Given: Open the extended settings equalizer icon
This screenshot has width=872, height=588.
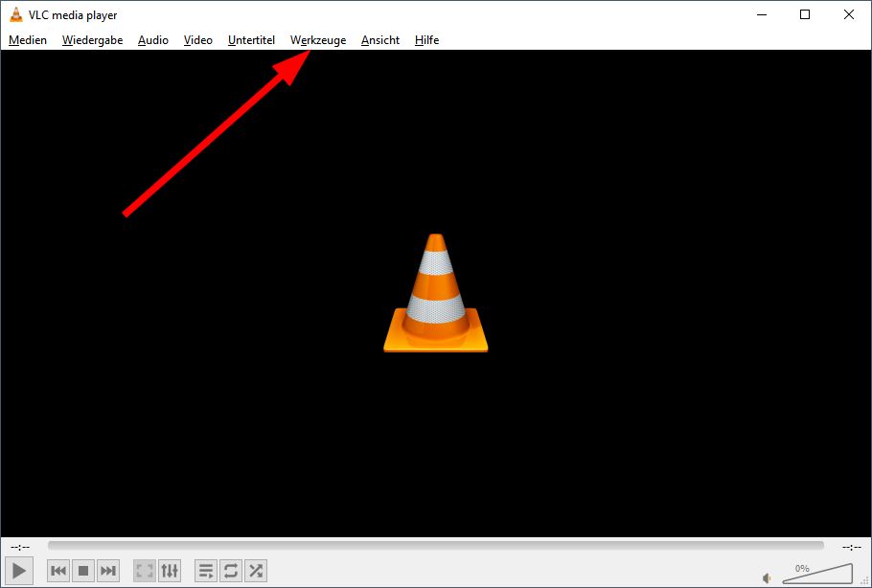Looking at the screenshot, I should [x=171, y=570].
